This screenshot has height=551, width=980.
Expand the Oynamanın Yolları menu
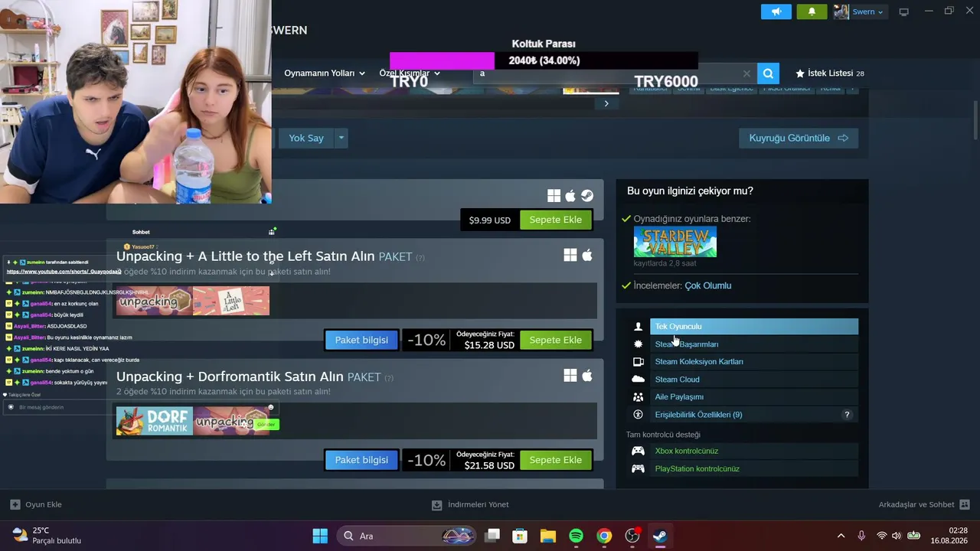[325, 73]
